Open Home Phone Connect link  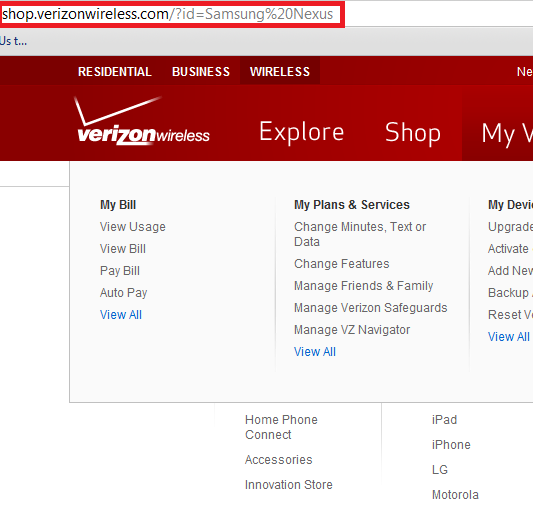coord(281,427)
